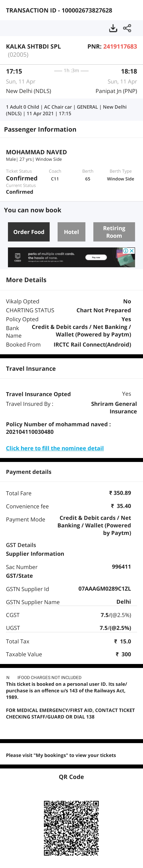The width and height of the screenshot is (143, 868).
Task: Open the Retiring Room booking option
Action: [114, 232]
